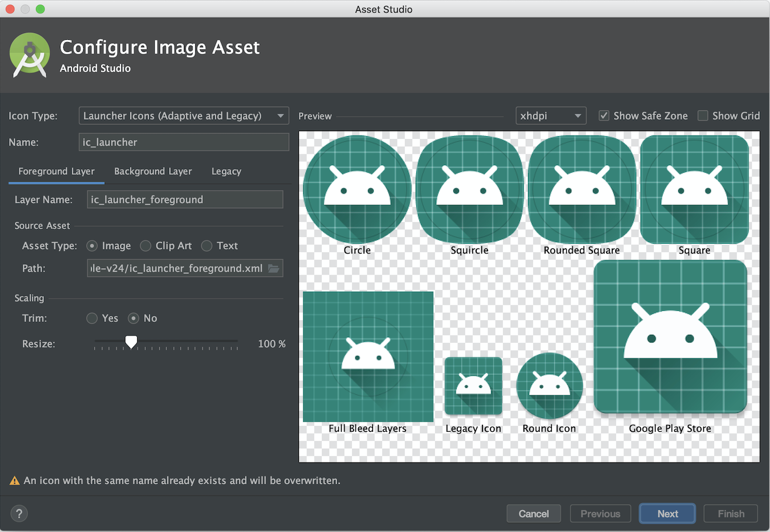The height and width of the screenshot is (532, 770).
Task: Click the Resize slider handle
Action: click(131, 342)
